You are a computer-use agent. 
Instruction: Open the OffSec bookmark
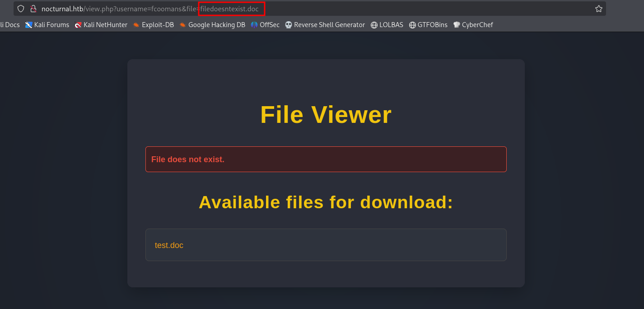click(x=266, y=25)
